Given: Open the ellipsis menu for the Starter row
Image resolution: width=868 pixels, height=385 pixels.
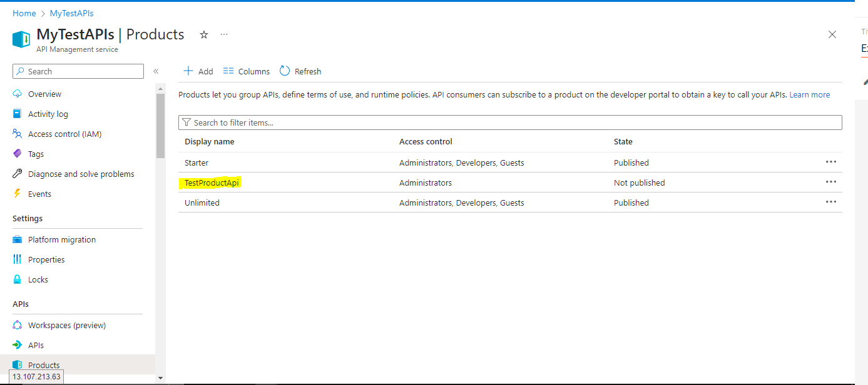Looking at the screenshot, I should [831, 162].
